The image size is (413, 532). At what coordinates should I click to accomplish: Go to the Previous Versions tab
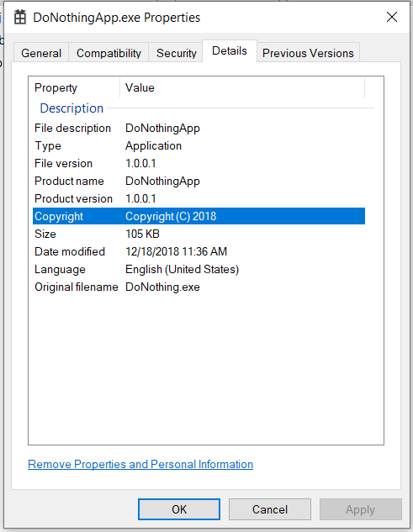pos(308,53)
